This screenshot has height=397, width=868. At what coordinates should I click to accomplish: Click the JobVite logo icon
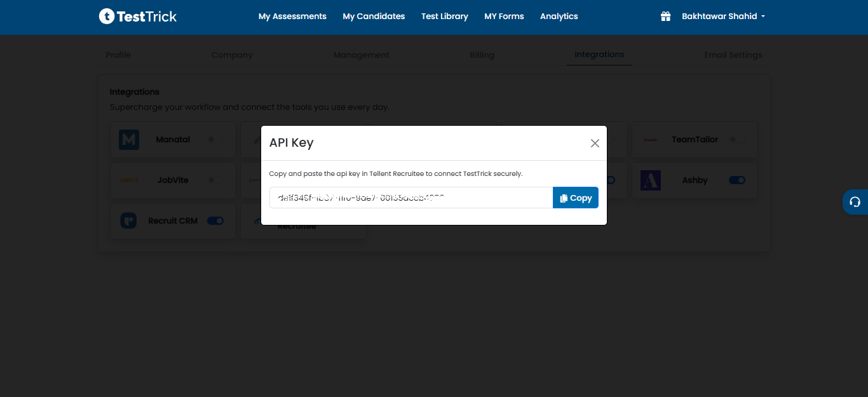[129, 180]
